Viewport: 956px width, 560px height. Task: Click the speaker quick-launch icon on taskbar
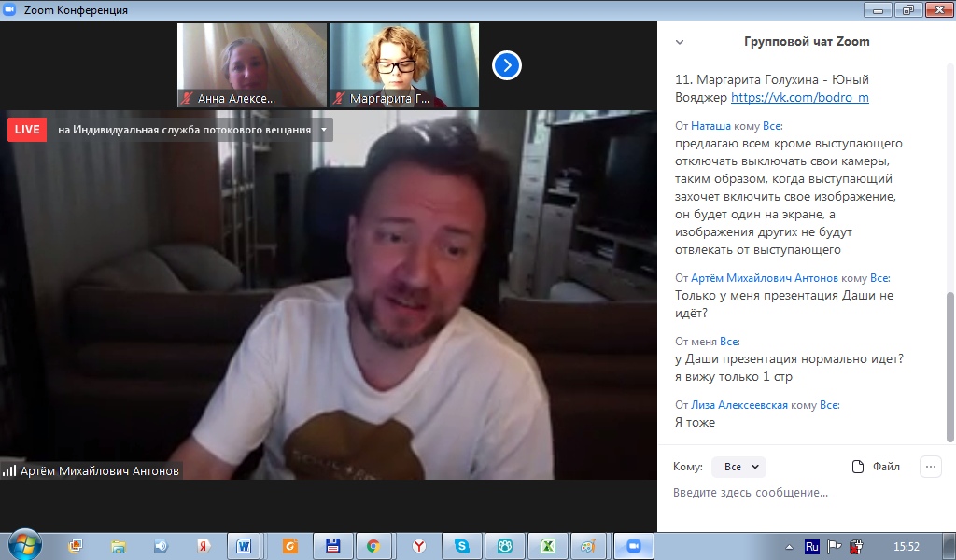point(161,547)
